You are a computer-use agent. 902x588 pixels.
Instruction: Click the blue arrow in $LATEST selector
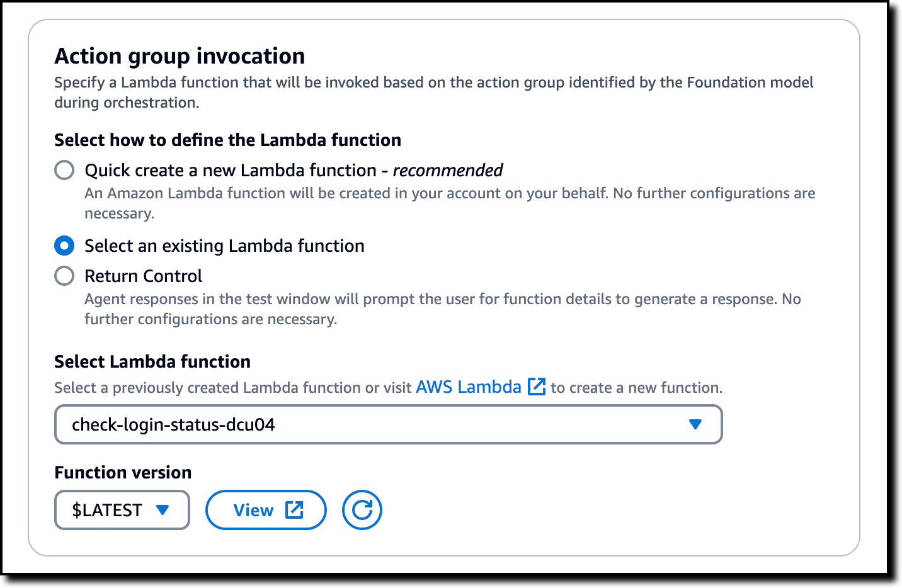163,510
